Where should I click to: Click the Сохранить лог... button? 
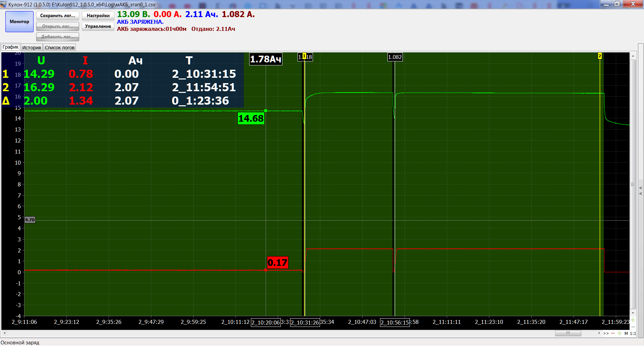tap(57, 16)
